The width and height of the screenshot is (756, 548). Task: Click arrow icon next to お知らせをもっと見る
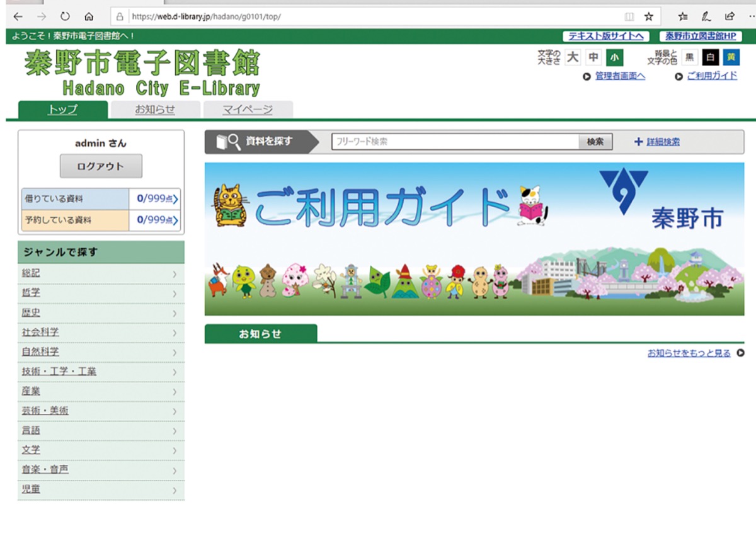[x=740, y=353]
